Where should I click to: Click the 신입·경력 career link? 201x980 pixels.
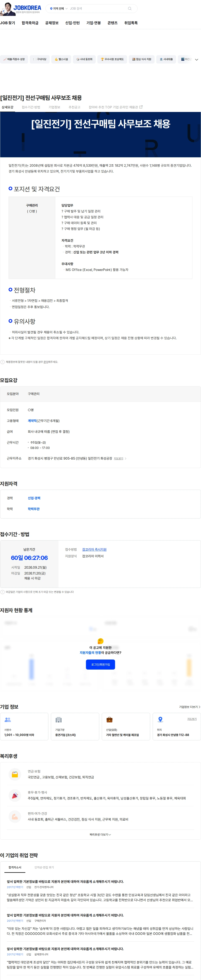click(x=34, y=498)
